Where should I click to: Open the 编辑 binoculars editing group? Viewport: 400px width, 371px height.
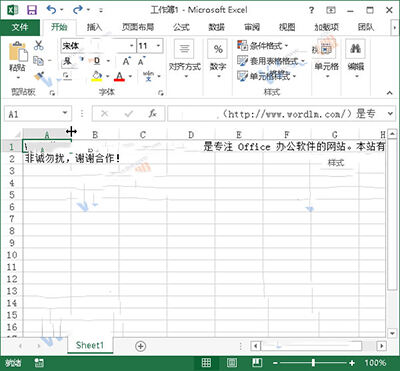click(x=355, y=59)
